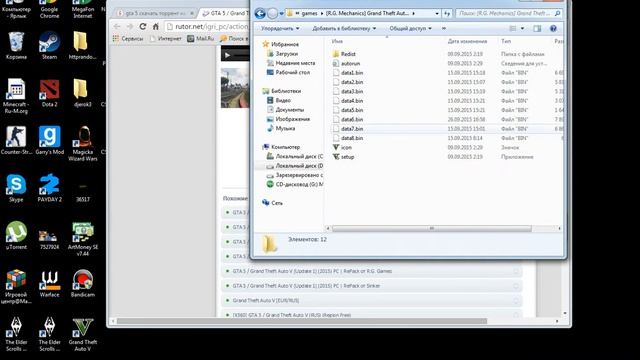Switch to gta 5 скачать торрент tab

tap(155, 13)
